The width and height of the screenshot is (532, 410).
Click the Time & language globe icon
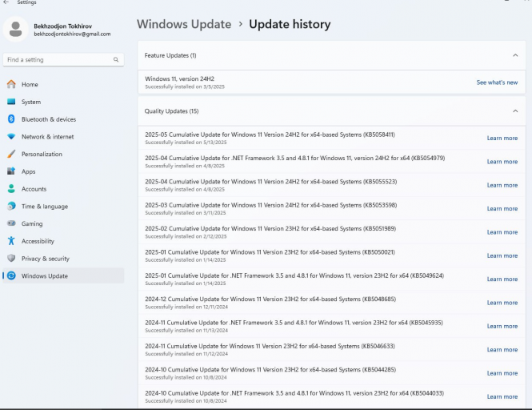coord(11,206)
